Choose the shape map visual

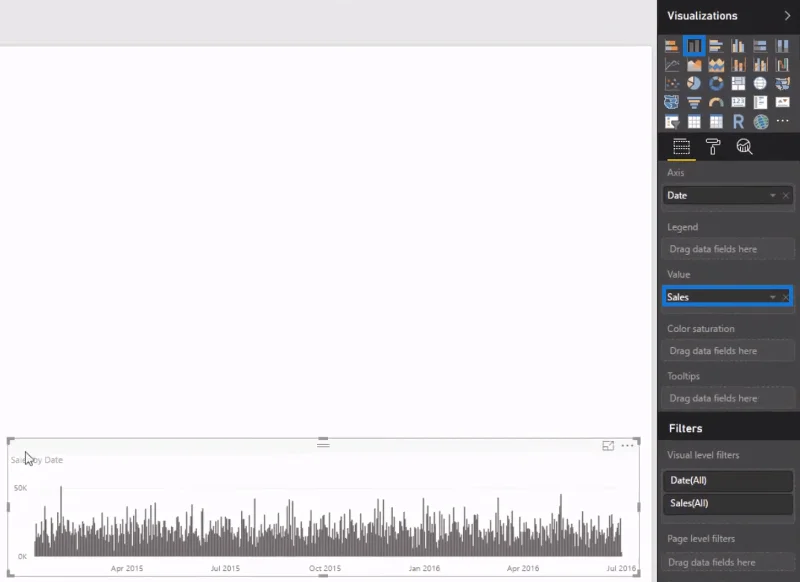(x=671, y=102)
